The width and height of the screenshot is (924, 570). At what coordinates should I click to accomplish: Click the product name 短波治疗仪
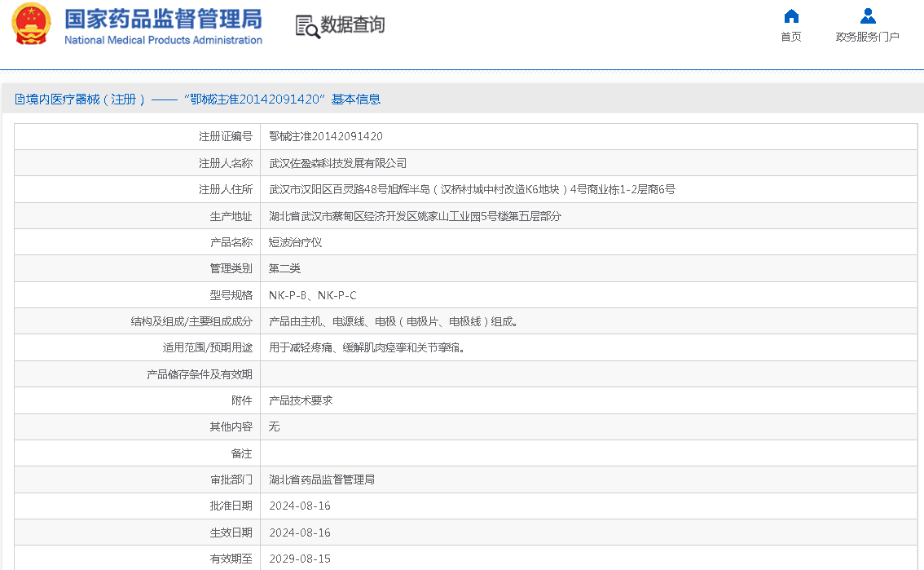pos(296,242)
